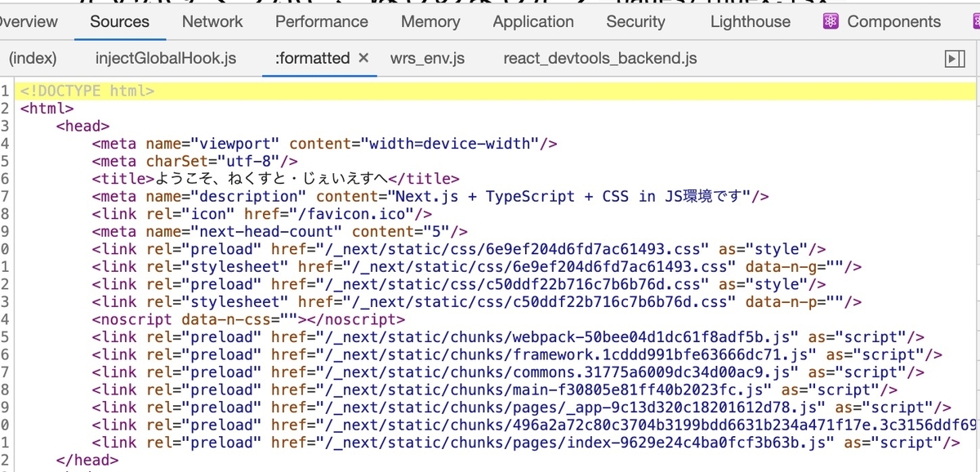This screenshot has height=472, width=980.
Task: Click the next-head-count meta line
Action: coord(279,231)
